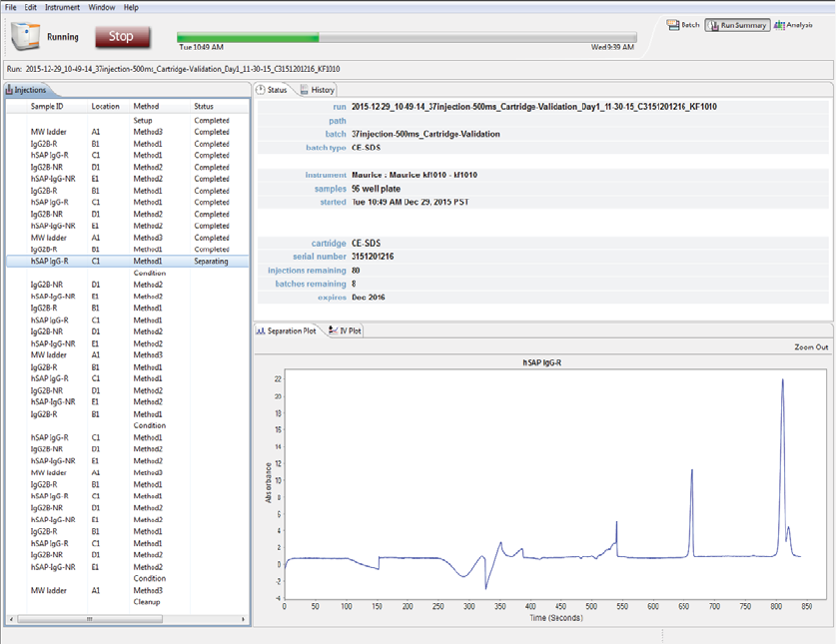
Task: Select the hSAP IgG-R row with Separating status
Action: click(x=125, y=262)
